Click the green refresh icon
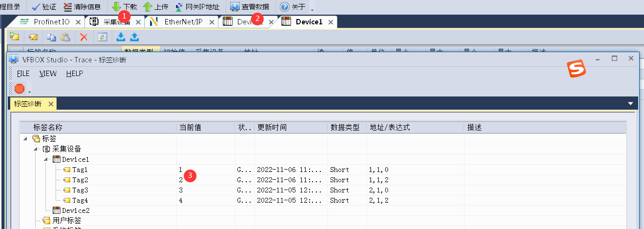Image resolution: width=644 pixels, height=229 pixels. (102, 37)
